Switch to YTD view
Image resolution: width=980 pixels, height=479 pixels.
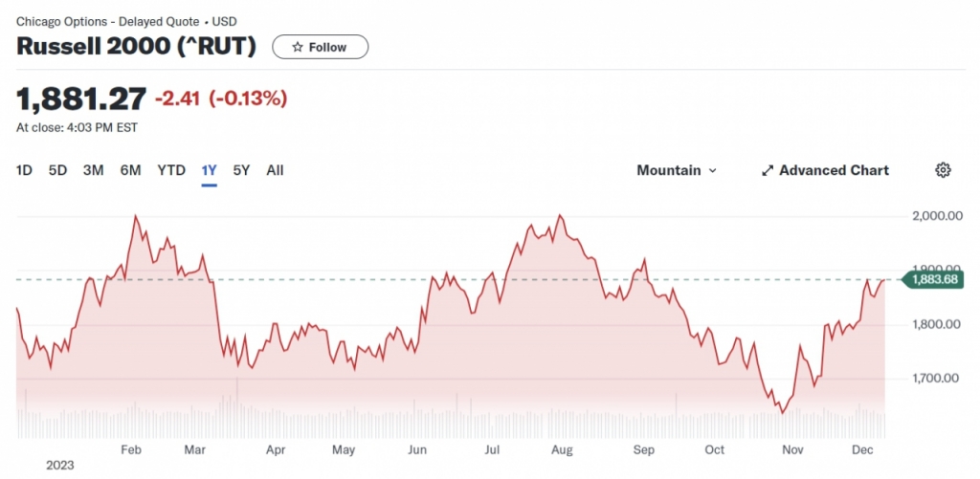tap(171, 170)
